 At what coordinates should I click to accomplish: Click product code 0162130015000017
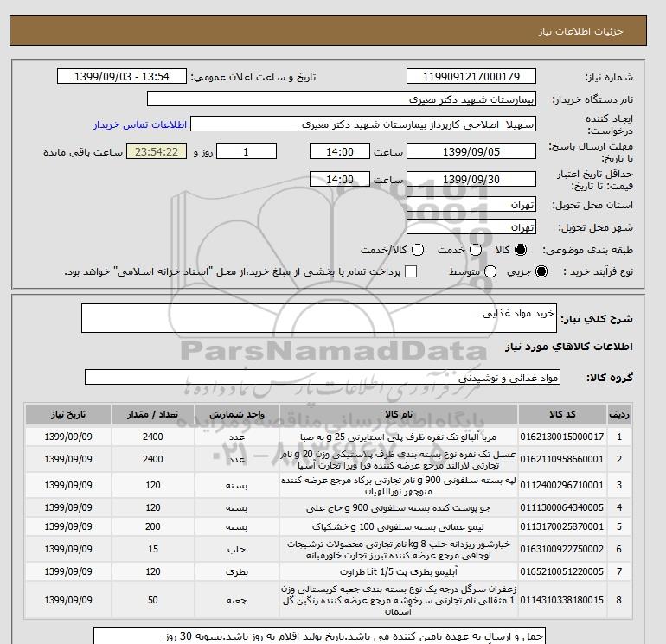tap(562, 437)
